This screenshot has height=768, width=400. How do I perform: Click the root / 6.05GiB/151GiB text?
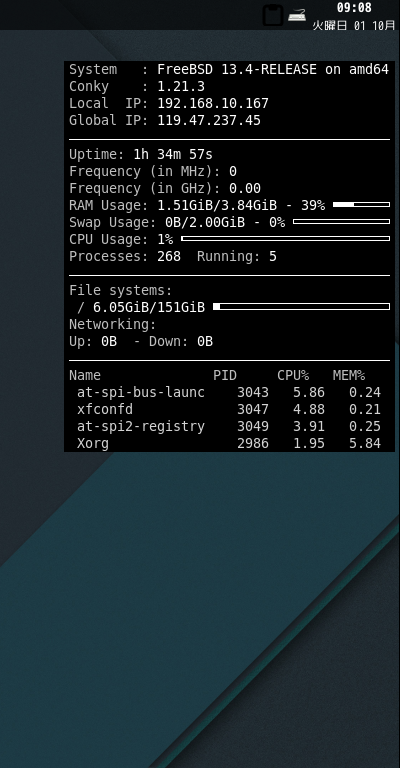[141, 307]
